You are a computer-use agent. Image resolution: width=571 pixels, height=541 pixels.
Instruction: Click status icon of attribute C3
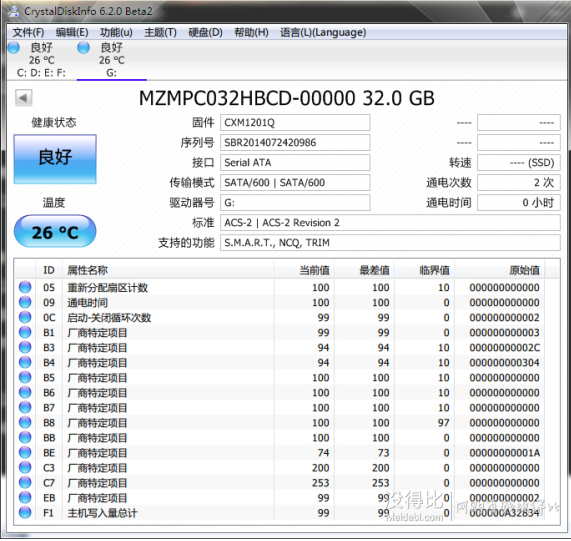pyautogui.click(x=25, y=467)
